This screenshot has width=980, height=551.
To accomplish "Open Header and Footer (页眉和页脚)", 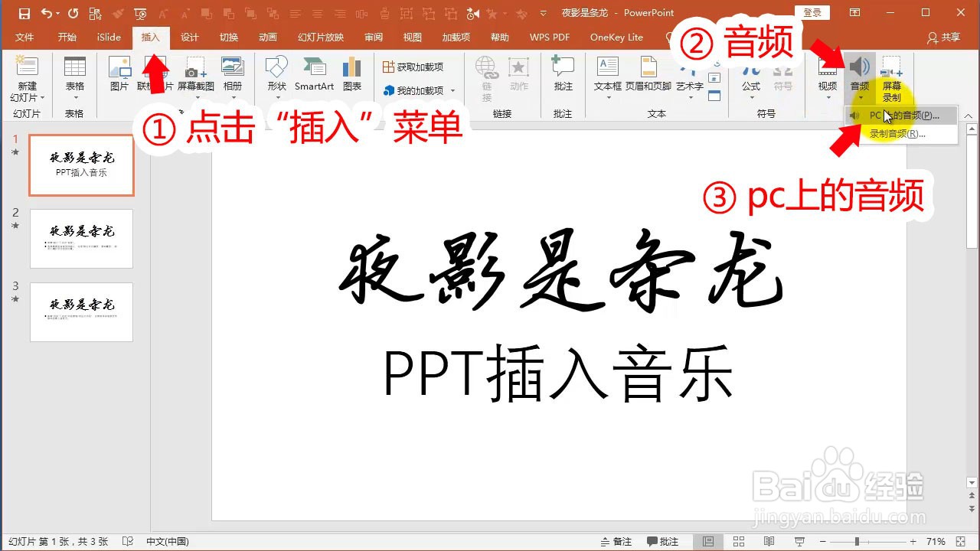I will (648, 75).
